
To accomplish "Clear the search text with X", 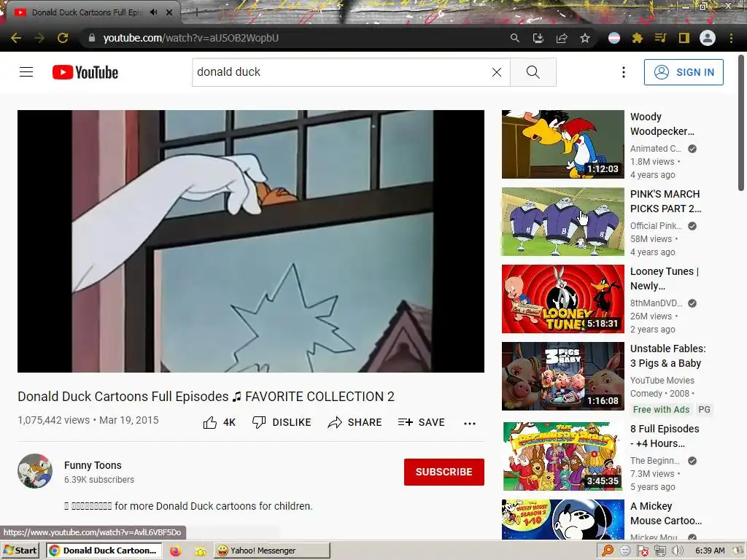I will (x=496, y=72).
